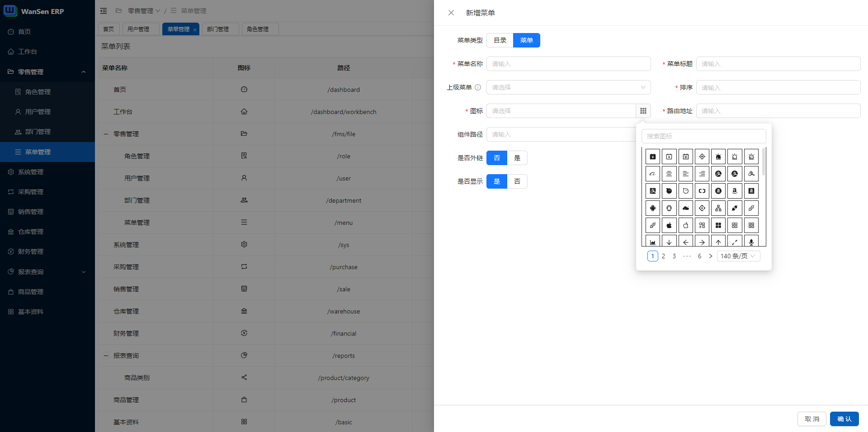Set 是否显示 to 否
868x432 pixels.
517,181
